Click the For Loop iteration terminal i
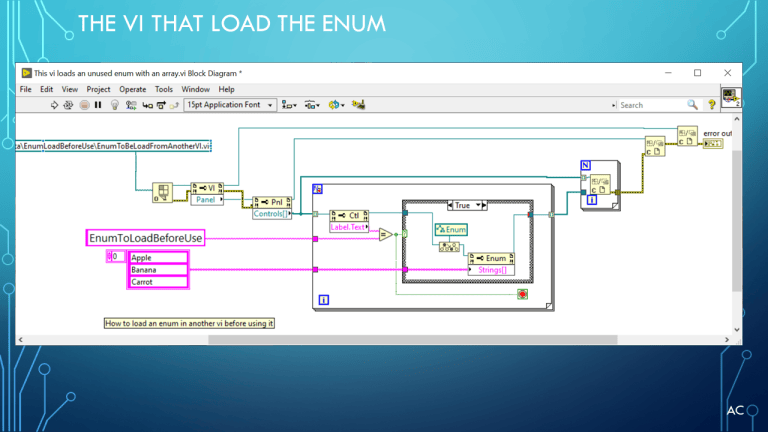The width and height of the screenshot is (768, 432). pyautogui.click(x=592, y=200)
